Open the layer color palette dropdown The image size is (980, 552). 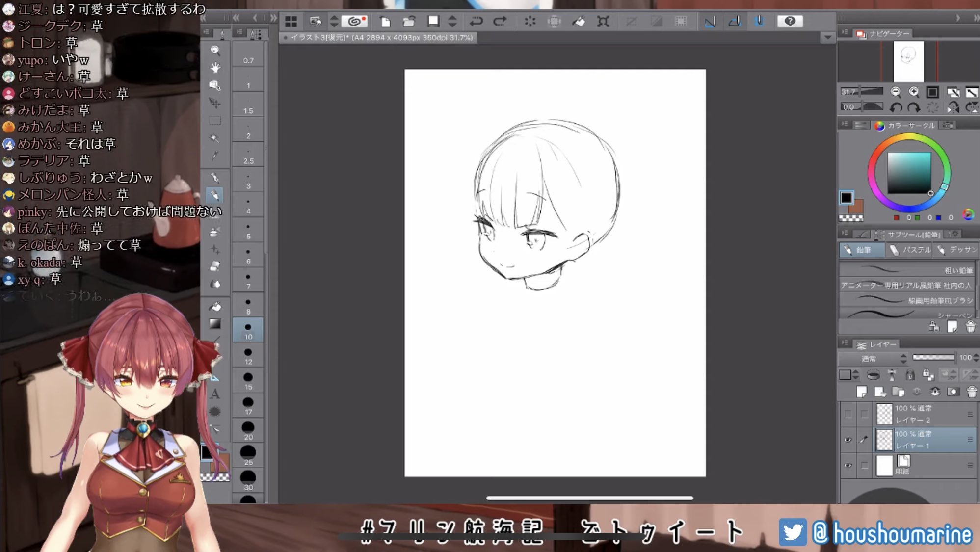click(x=848, y=375)
